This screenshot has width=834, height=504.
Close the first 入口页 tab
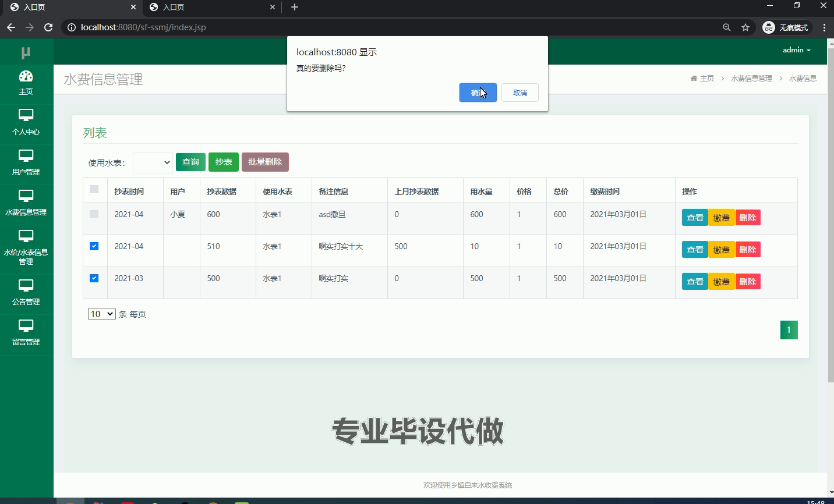(133, 7)
